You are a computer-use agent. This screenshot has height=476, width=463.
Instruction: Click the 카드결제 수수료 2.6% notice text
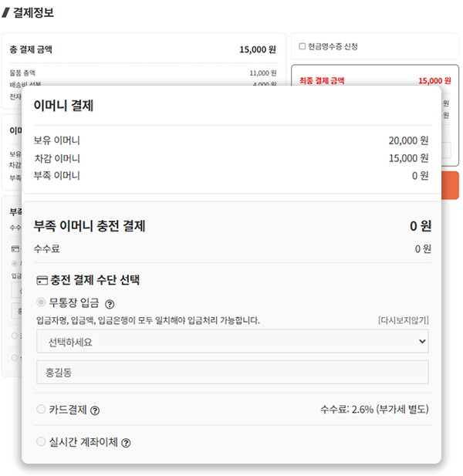(x=373, y=410)
